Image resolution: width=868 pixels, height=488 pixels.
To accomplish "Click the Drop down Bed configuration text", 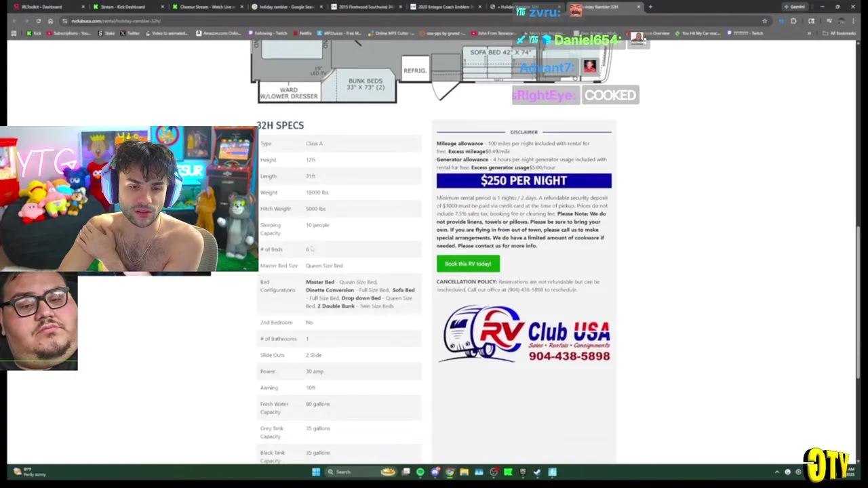I will (x=361, y=298).
